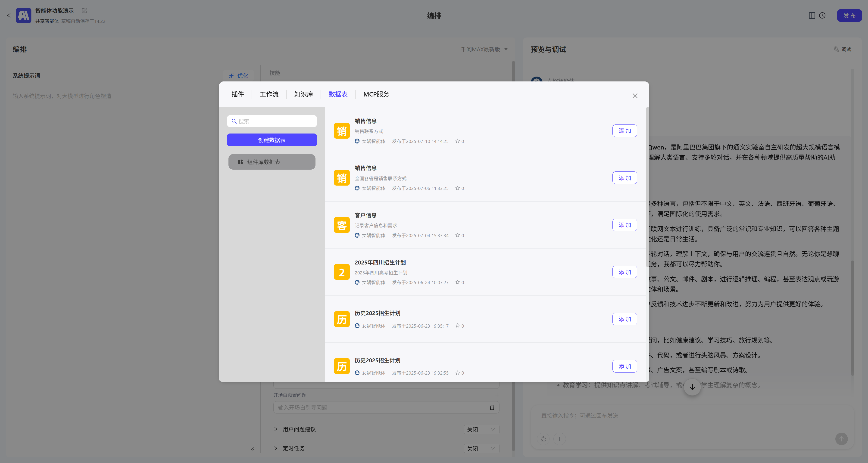Viewport: 868px width, 463px height.
Task: Add the 2025年四川招生计划 data table
Action: click(x=624, y=272)
